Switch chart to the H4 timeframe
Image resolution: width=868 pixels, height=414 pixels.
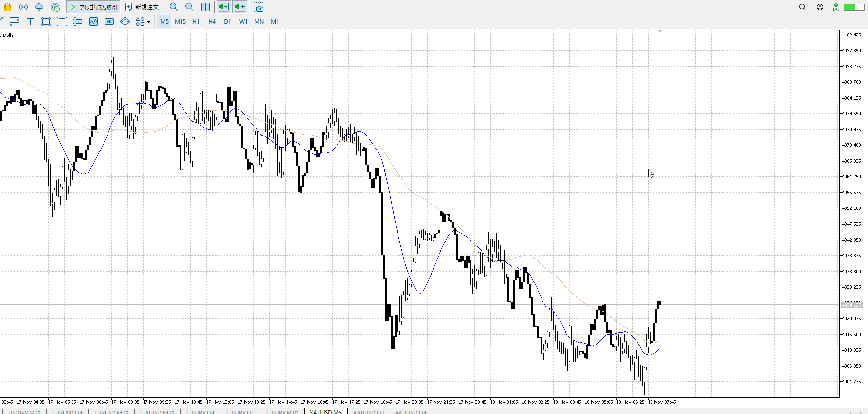[x=212, y=21]
